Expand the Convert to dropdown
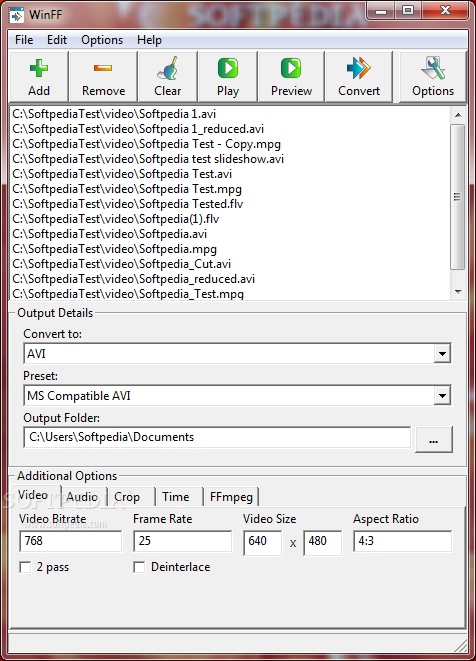This screenshot has width=476, height=661. 442,353
